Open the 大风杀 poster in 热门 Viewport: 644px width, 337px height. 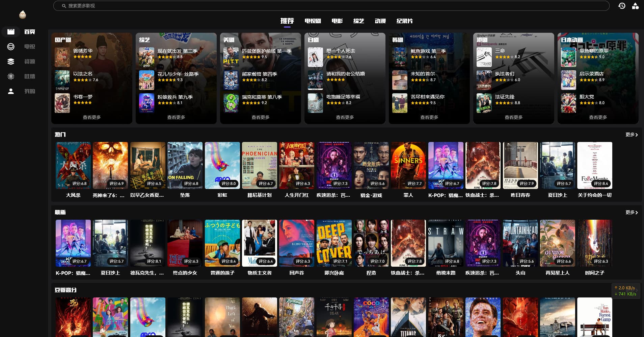(73, 165)
